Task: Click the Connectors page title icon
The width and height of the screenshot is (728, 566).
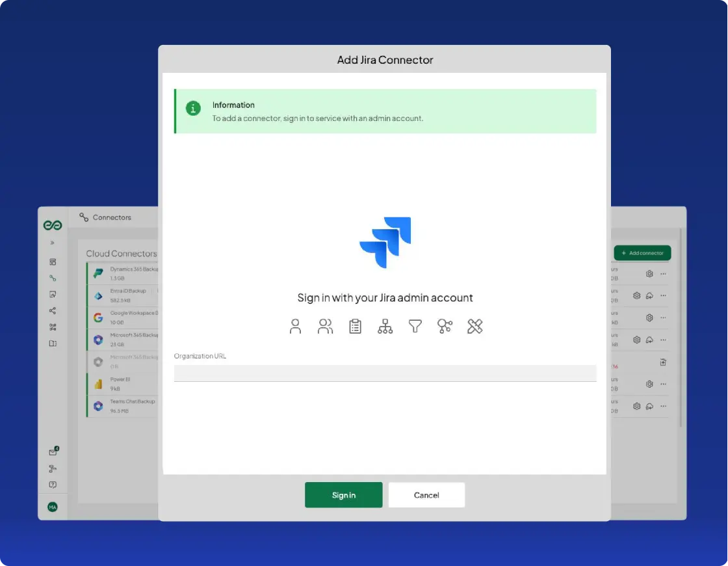Action: [x=84, y=217]
